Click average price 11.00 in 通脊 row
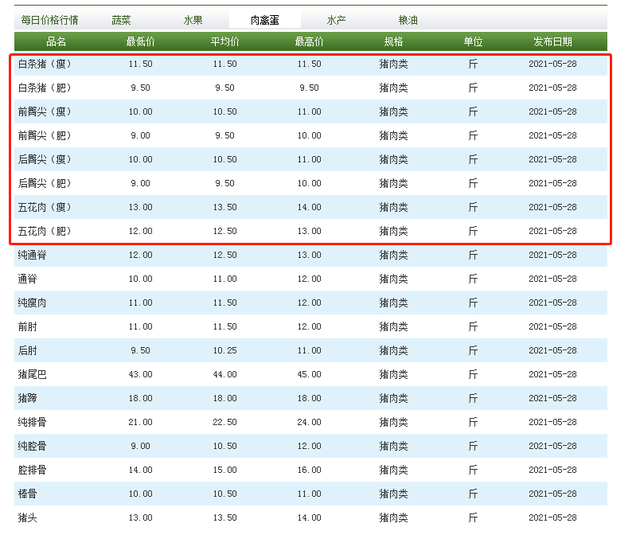 pos(225,279)
